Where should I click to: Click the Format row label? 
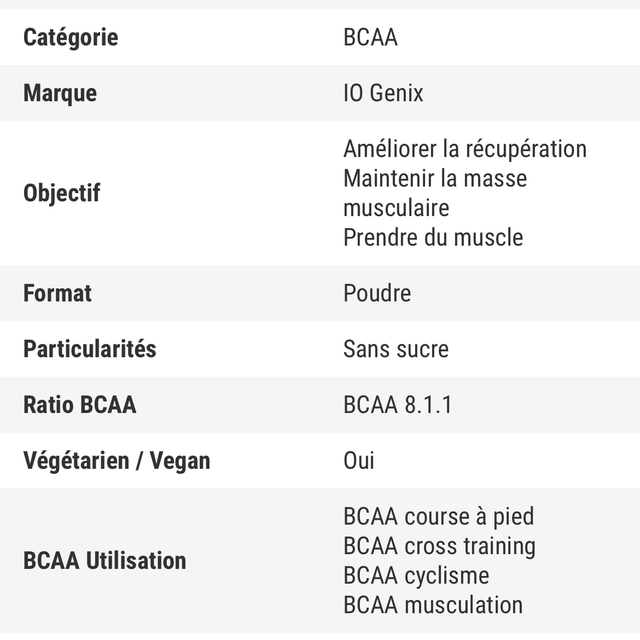57,293
